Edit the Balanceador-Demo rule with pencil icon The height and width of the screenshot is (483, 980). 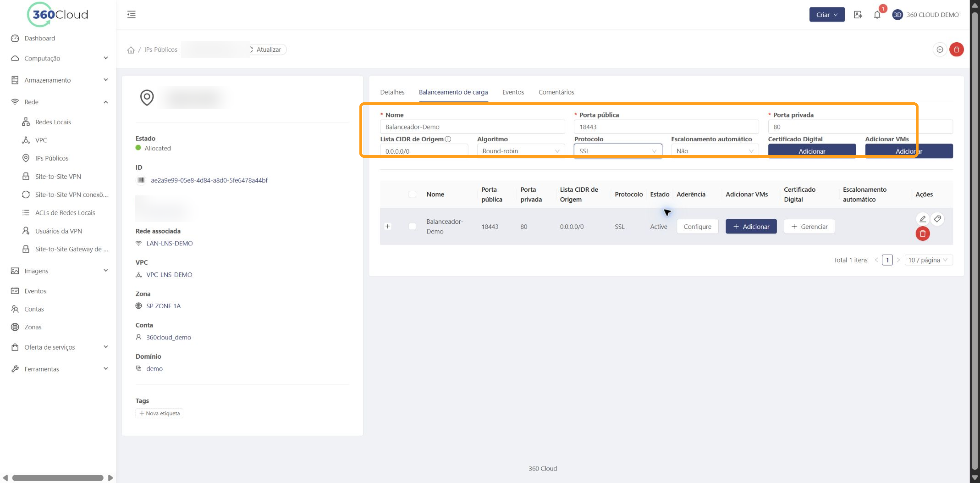tap(923, 219)
